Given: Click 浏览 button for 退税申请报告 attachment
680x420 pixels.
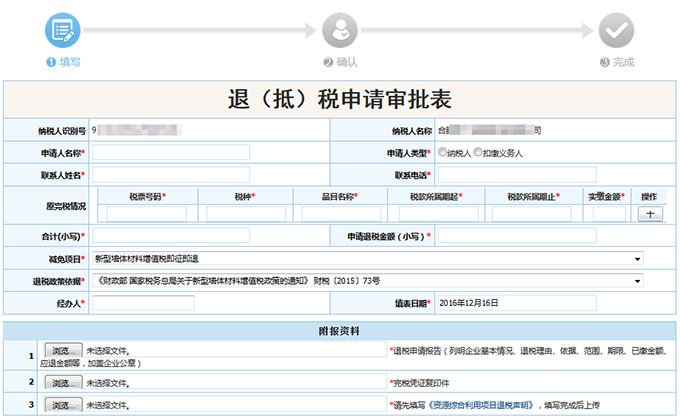Looking at the screenshot, I should pyautogui.click(x=64, y=352).
